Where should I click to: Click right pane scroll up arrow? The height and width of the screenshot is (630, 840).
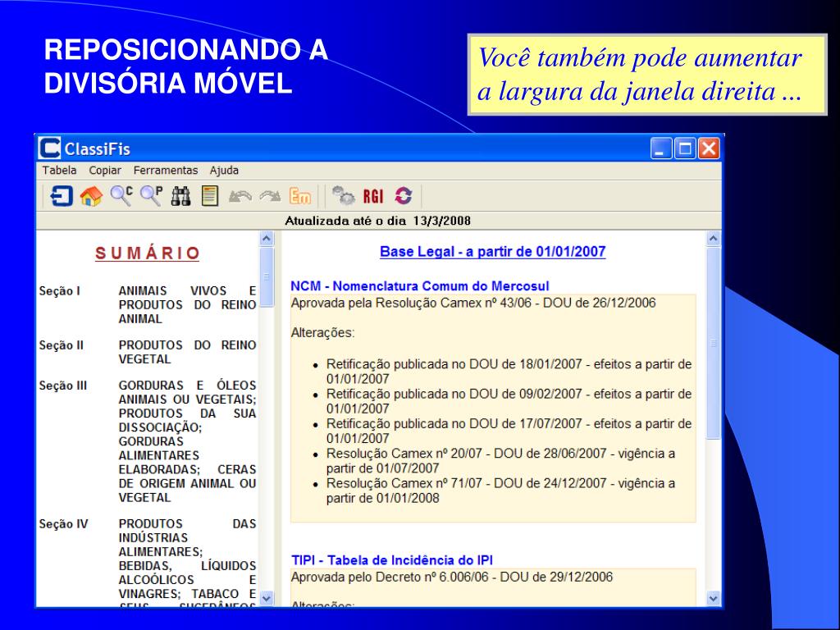coord(713,239)
